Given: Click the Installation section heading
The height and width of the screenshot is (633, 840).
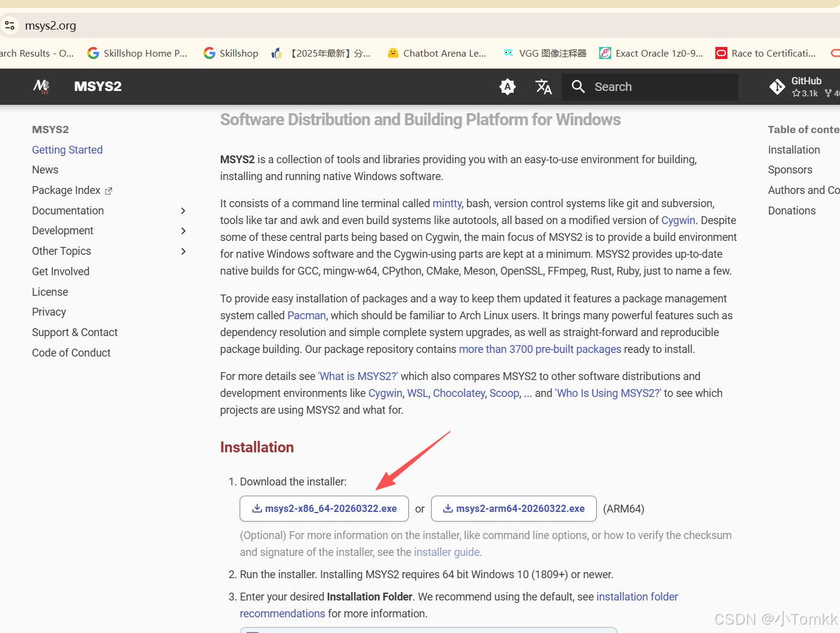Looking at the screenshot, I should (257, 447).
